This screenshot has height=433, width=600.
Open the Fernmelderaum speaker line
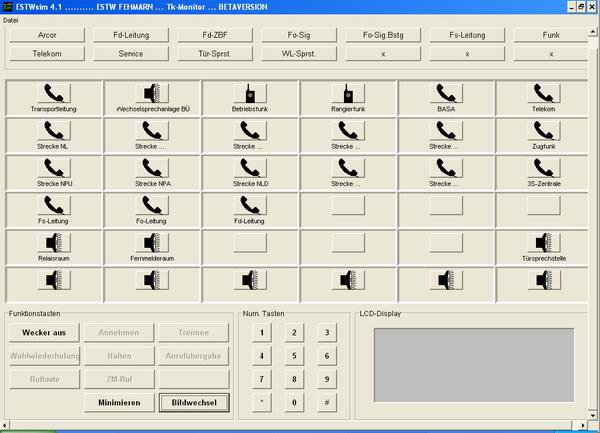151,242
